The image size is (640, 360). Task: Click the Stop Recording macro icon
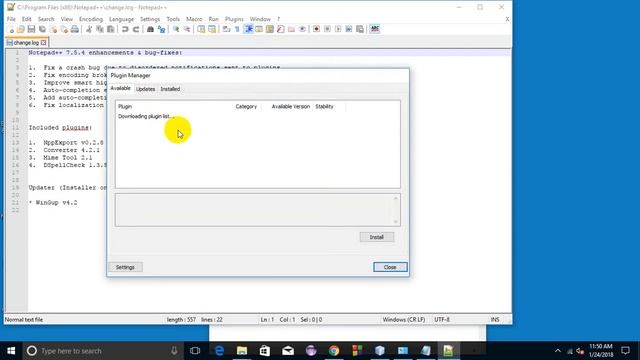coord(327,29)
